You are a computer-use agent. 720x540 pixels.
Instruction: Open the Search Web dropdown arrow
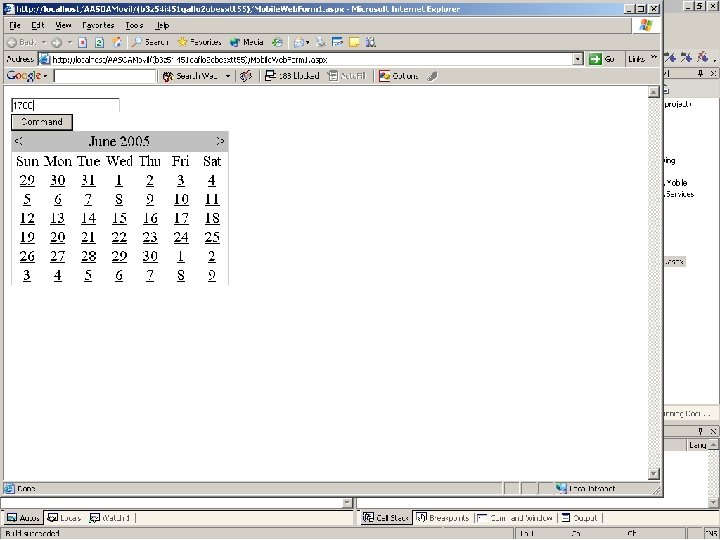[228, 76]
